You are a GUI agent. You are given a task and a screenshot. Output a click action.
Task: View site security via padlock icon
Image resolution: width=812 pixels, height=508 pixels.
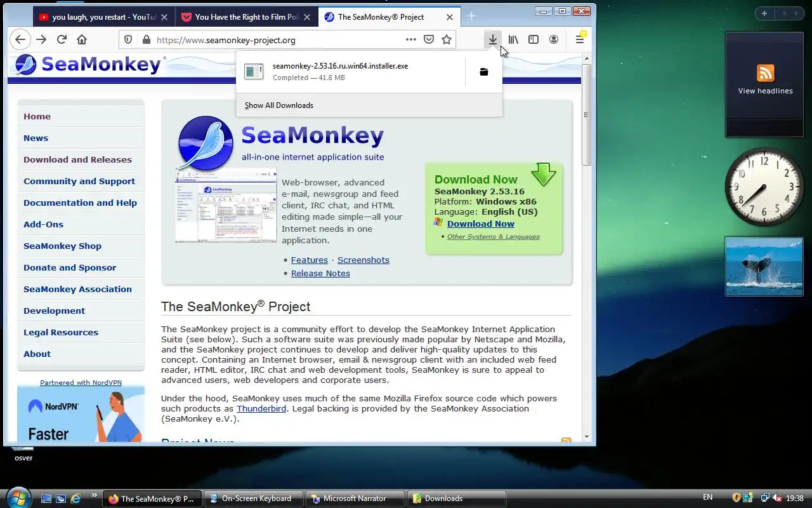pyautogui.click(x=147, y=39)
